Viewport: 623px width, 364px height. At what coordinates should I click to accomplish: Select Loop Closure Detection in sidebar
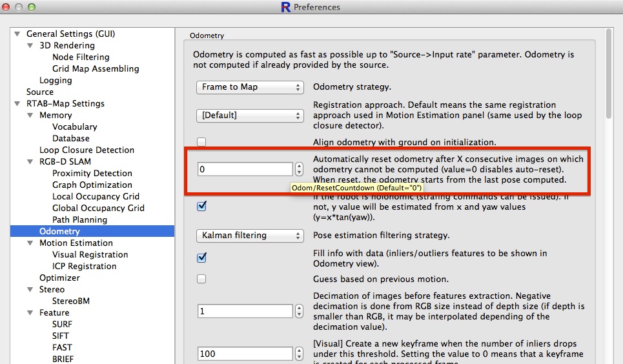click(x=87, y=150)
